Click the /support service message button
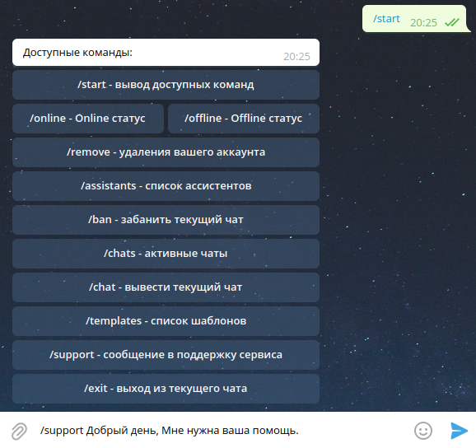Image resolution: width=476 pixels, height=448 pixels. click(166, 355)
